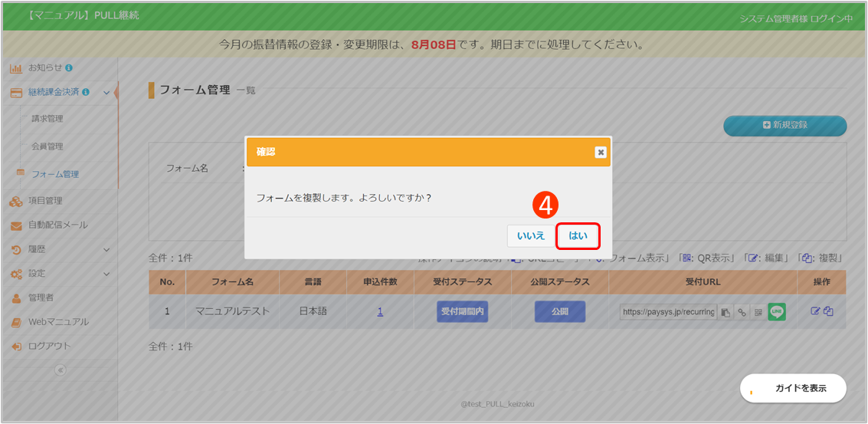Collapse the sidebar with double-arrow icon
Viewport: 868px width, 424px height.
point(60,370)
